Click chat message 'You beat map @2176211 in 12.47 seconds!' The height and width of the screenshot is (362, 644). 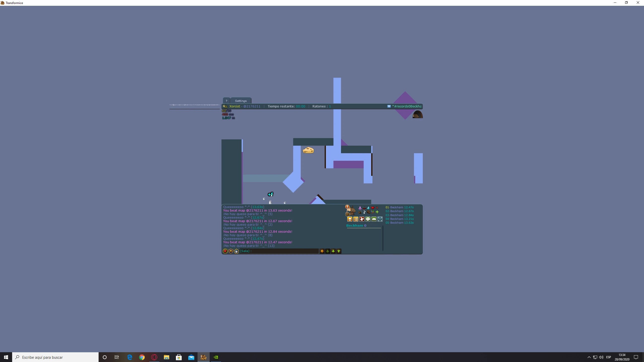[258, 242]
